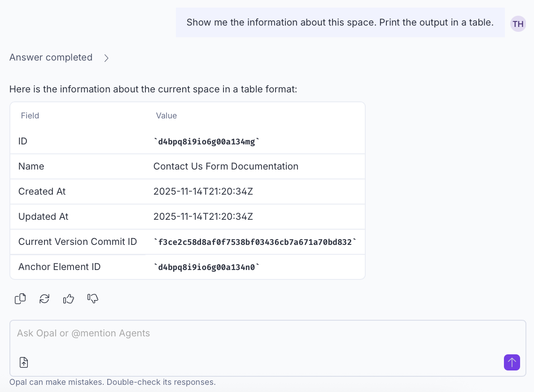
Task: Expand the Answer completed chevron
Action: click(x=106, y=58)
